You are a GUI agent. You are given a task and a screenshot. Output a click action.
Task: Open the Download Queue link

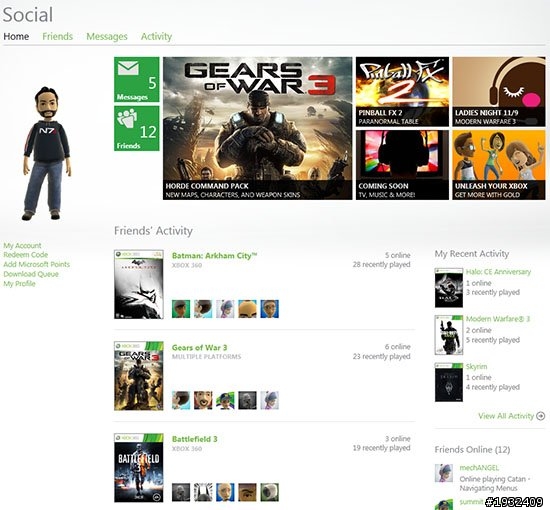coord(31,274)
